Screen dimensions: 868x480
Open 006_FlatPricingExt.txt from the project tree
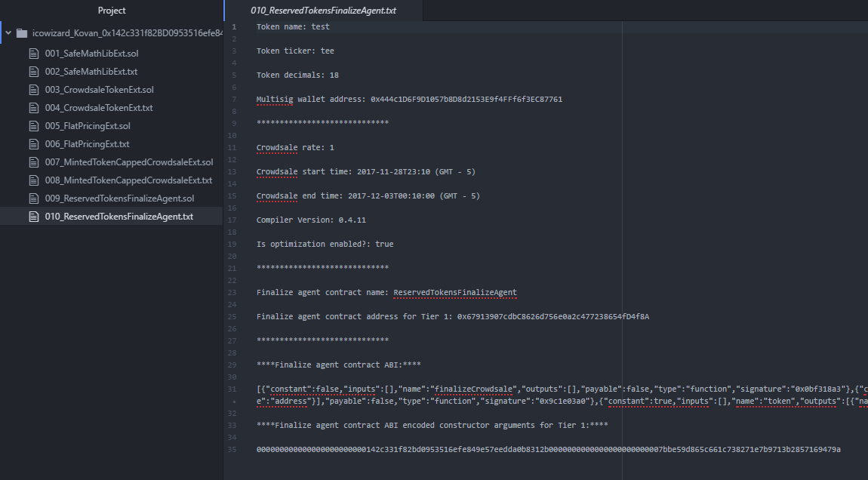87,144
